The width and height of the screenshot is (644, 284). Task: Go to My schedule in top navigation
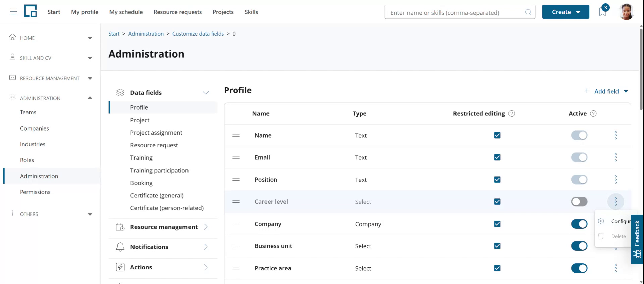126,12
